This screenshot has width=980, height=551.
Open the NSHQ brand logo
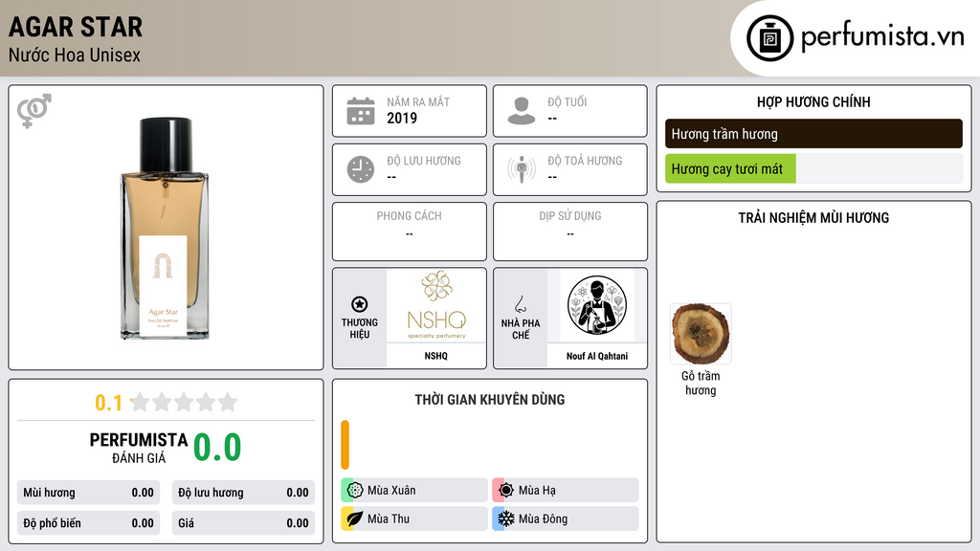(x=436, y=305)
